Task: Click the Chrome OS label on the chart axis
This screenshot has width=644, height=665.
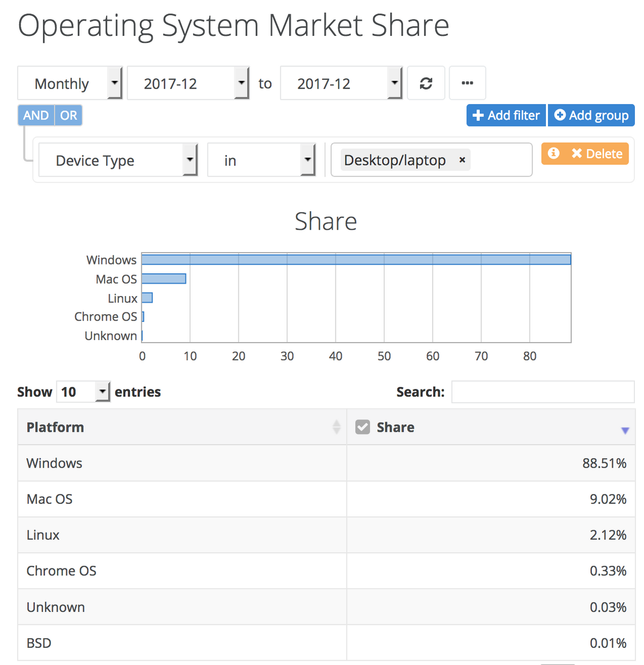Action: pyautogui.click(x=106, y=316)
